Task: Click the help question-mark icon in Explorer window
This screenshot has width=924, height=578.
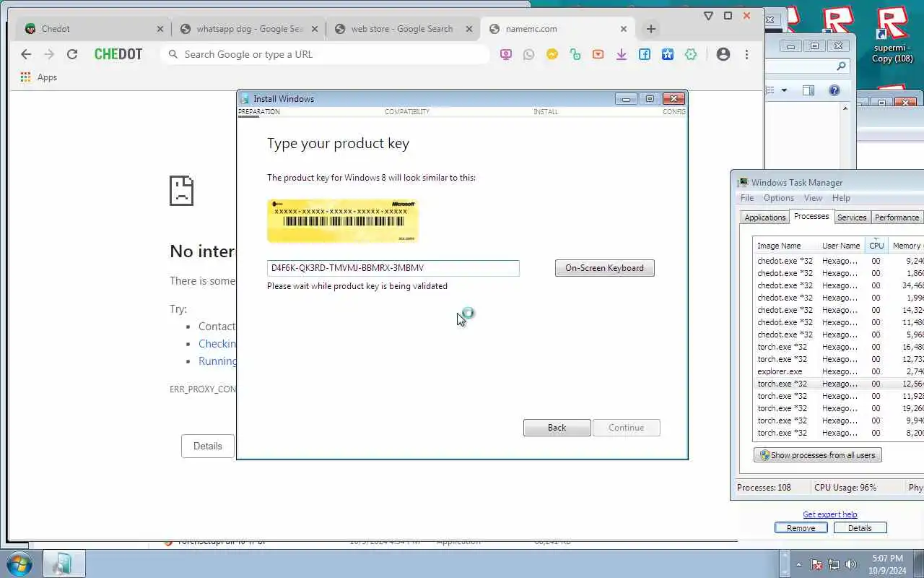Action: [x=834, y=90]
